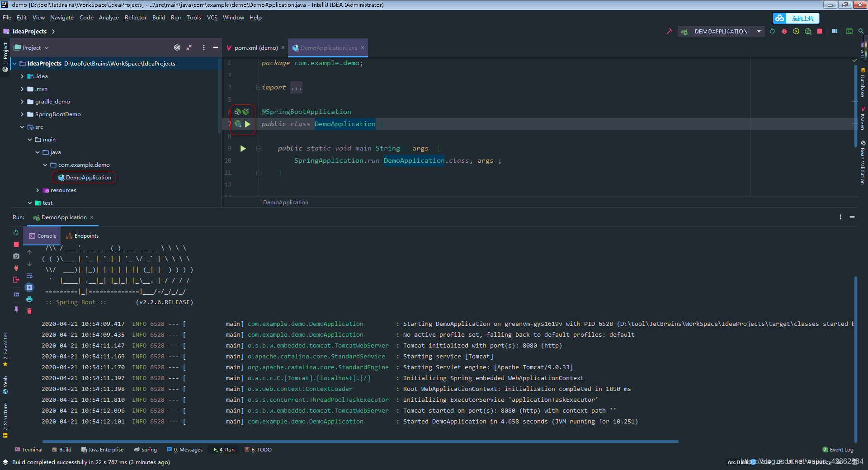The width and height of the screenshot is (868, 470).
Task: Toggle the Structure side tool window
Action: coord(5,420)
